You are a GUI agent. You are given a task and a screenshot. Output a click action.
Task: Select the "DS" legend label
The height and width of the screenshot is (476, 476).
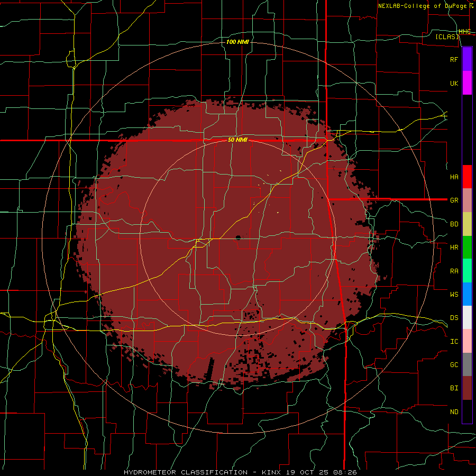click(454, 318)
